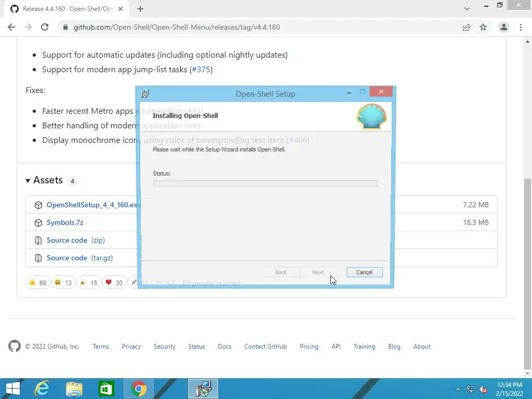
Task: Click thumbs up reaction 60
Action: (x=37, y=282)
